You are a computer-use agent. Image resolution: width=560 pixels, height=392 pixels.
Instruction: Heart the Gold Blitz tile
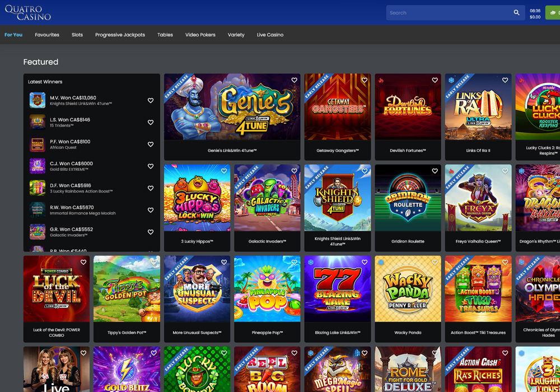153,353
